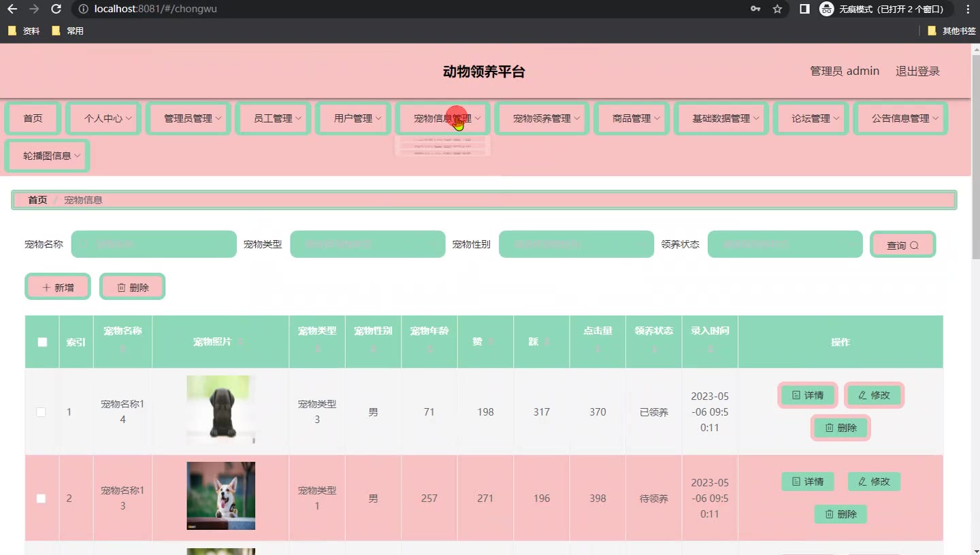View 详情 for 宠物名称13

pyautogui.click(x=808, y=482)
